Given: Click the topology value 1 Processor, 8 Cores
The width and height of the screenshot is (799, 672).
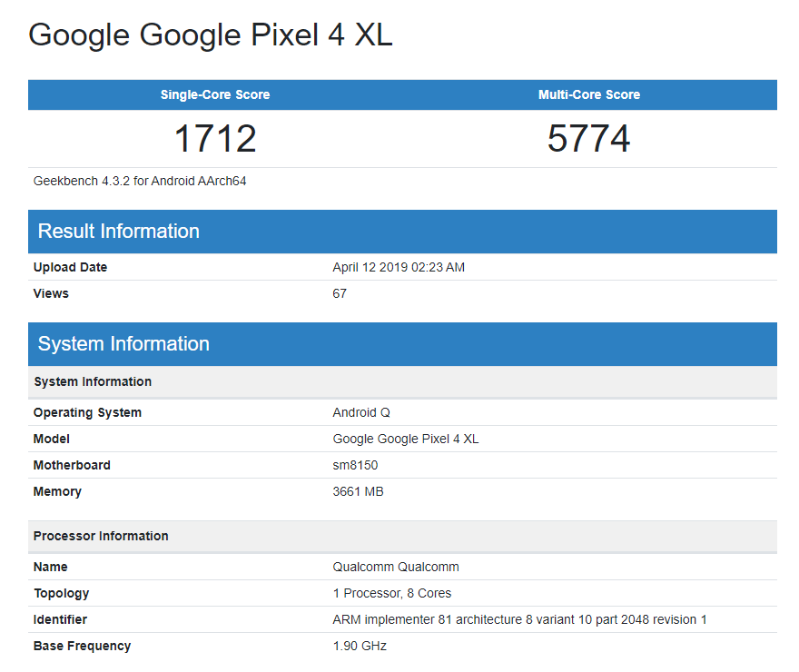Looking at the screenshot, I should click(x=391, y=593).
